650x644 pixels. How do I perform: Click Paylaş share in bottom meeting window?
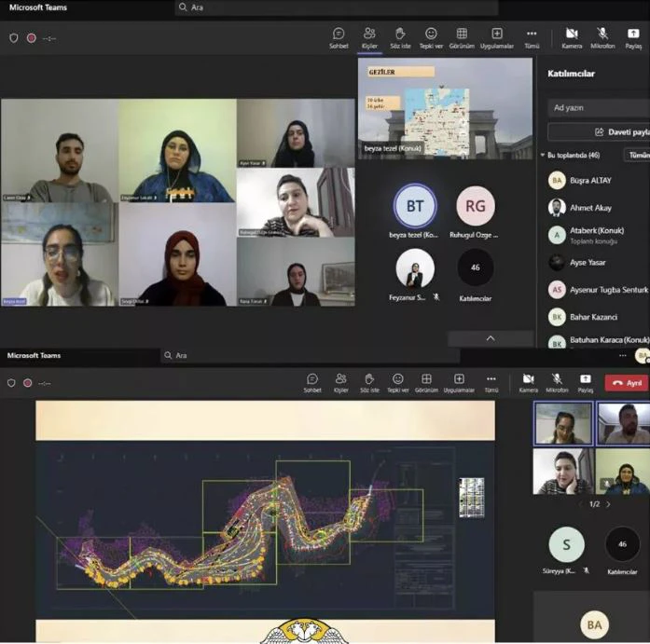(586, 383)
